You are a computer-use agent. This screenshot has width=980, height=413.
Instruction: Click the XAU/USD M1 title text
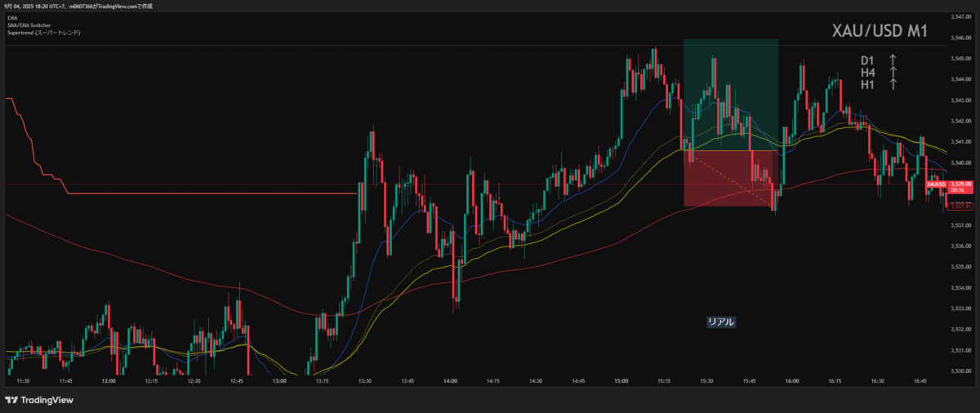880,32
